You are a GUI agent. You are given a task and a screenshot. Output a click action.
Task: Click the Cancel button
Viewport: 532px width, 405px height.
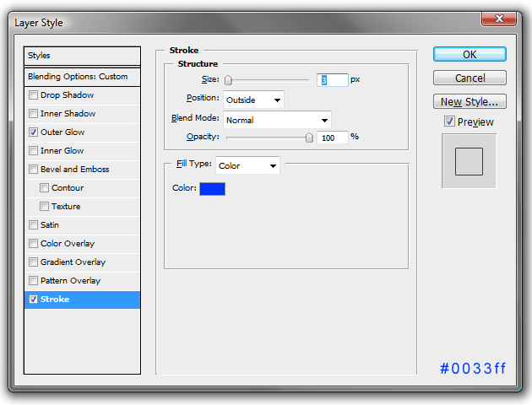[x=470, y=78]
